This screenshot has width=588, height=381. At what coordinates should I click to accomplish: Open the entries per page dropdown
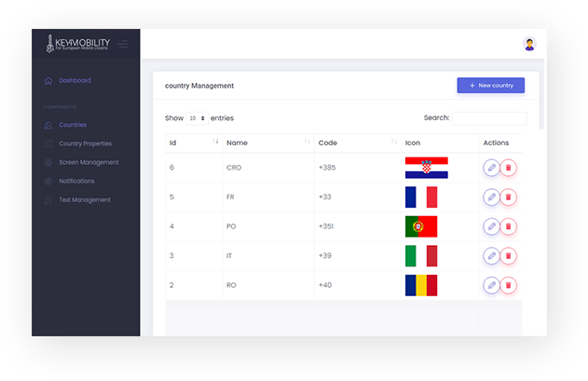(196, 119)
